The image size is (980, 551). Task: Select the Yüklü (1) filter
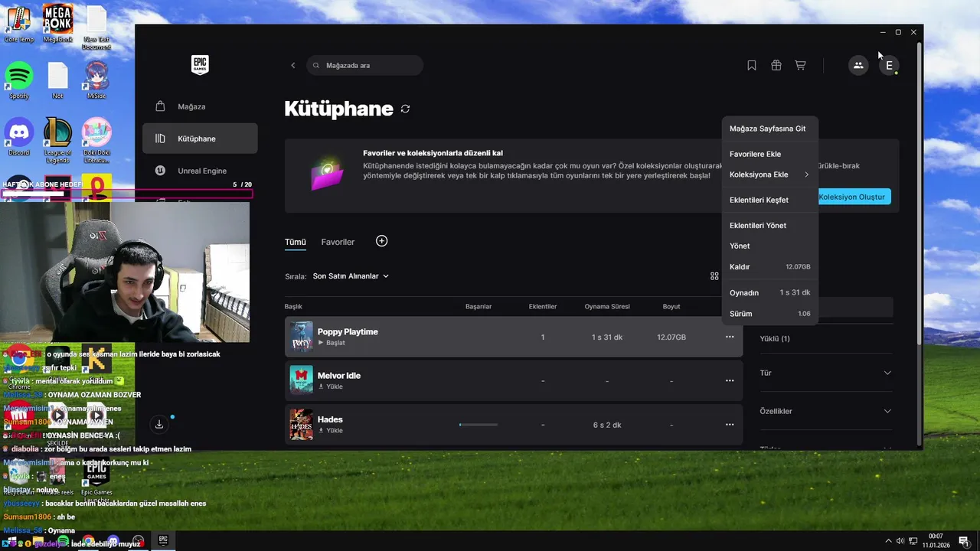[775, 338]
